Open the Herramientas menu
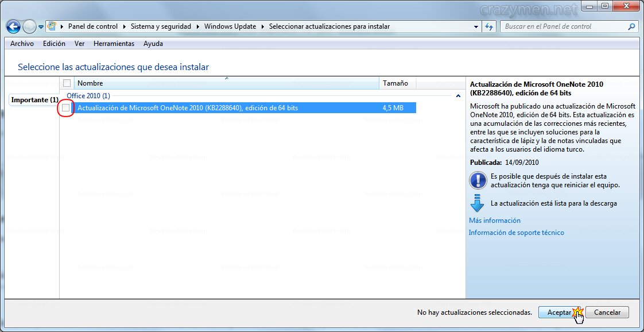 point(114,44)
